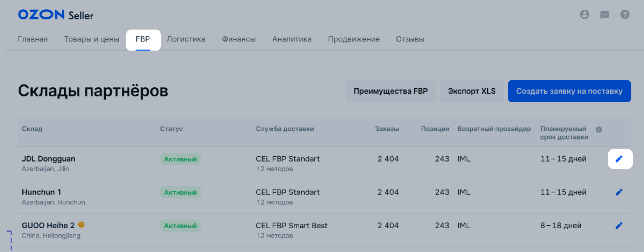This screenshot has width=644, height=252.
Task: Select the FBP tab
Action: 143,39
